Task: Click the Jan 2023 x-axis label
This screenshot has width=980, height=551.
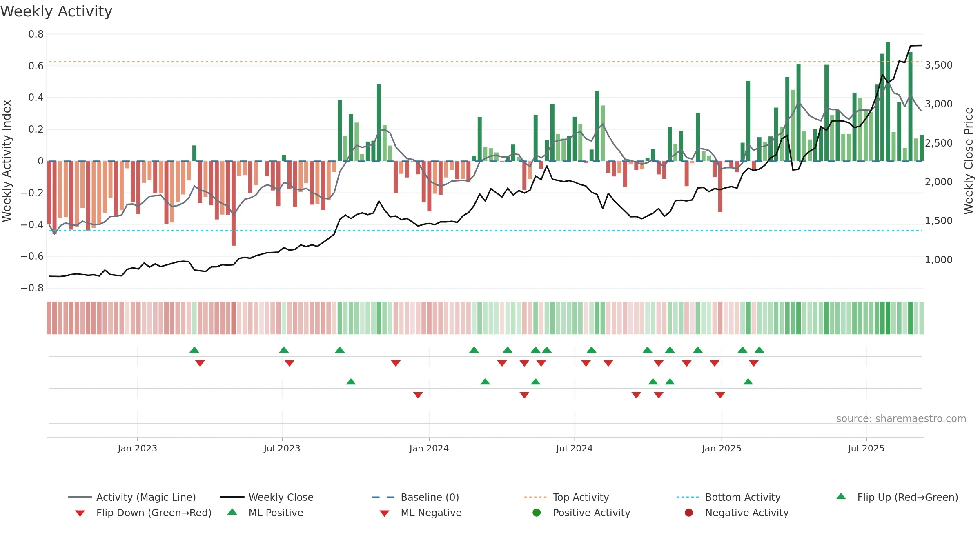Action: (x=137, y=448)
